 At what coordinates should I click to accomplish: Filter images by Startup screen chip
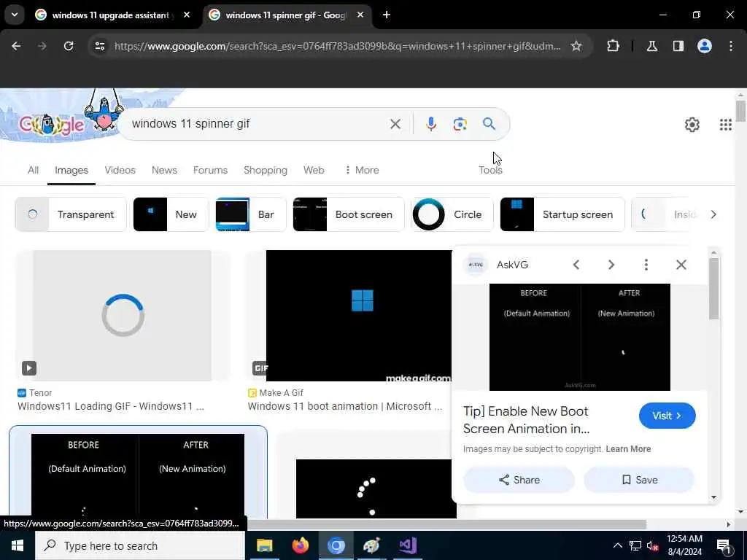coord(562,214)
